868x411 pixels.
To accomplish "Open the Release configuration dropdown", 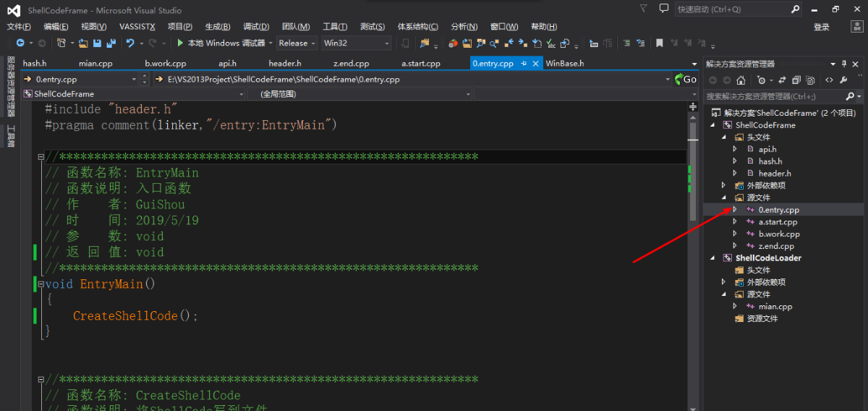I will coord(297,43).
